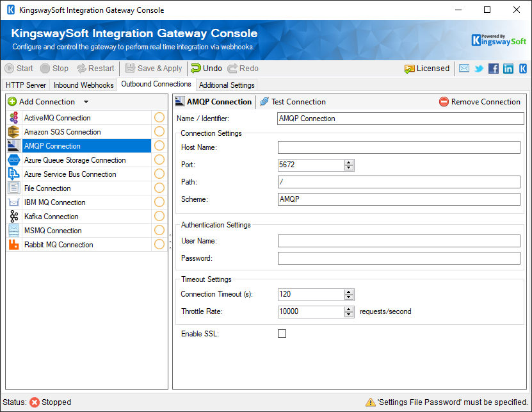Click the AMQP Connection list icon

tap(14, 146)
